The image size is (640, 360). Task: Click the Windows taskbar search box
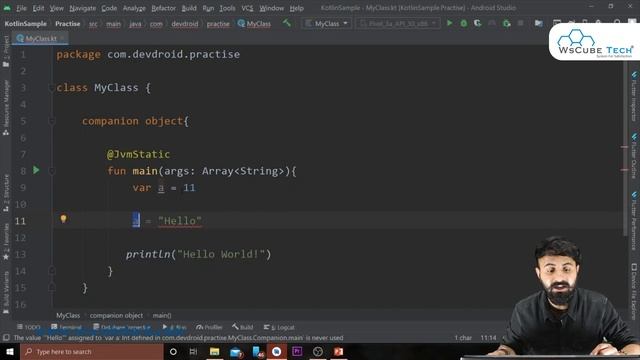point(92,351)
